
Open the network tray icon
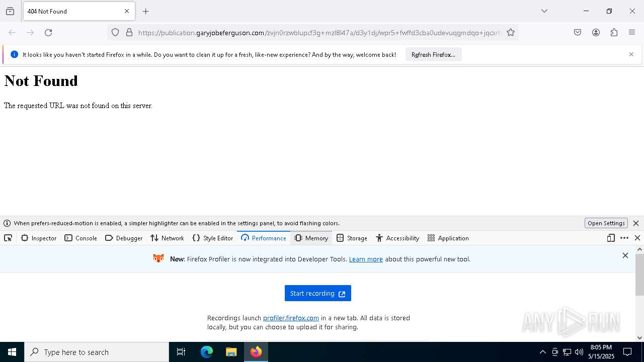(567, 352)
